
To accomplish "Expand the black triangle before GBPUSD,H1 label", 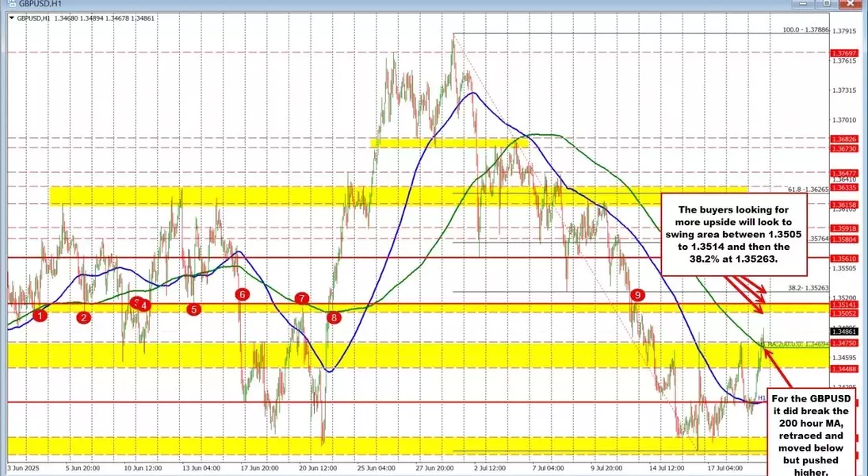I will click(13, 17).
